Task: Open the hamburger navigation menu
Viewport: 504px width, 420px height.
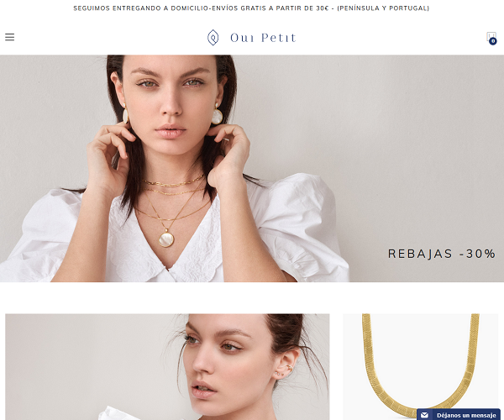Action: [9, 37]
